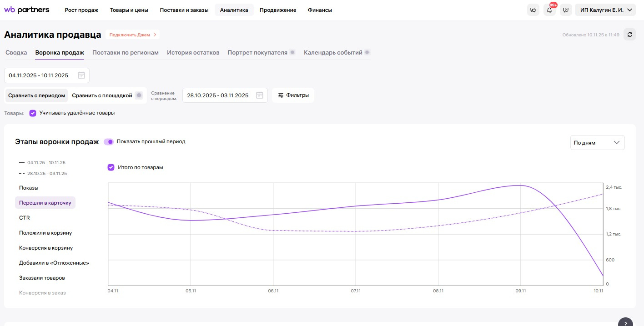644x326 pixels.
Task: Open the round help question-mark button
Action: 625,323
